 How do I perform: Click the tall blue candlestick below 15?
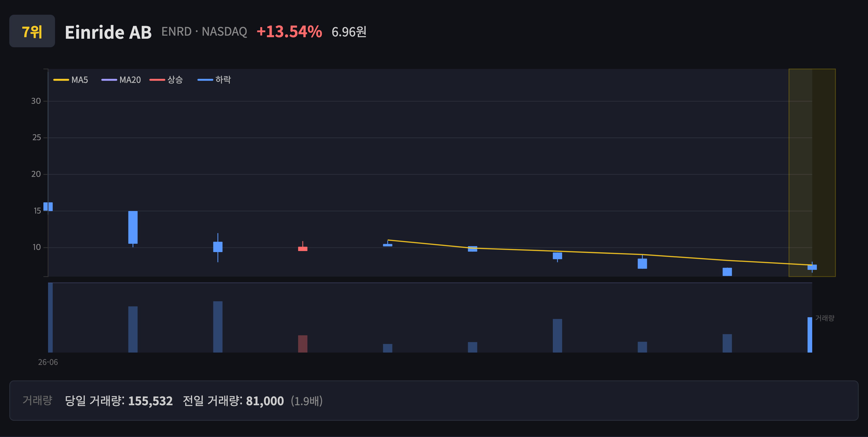(133, 228)
